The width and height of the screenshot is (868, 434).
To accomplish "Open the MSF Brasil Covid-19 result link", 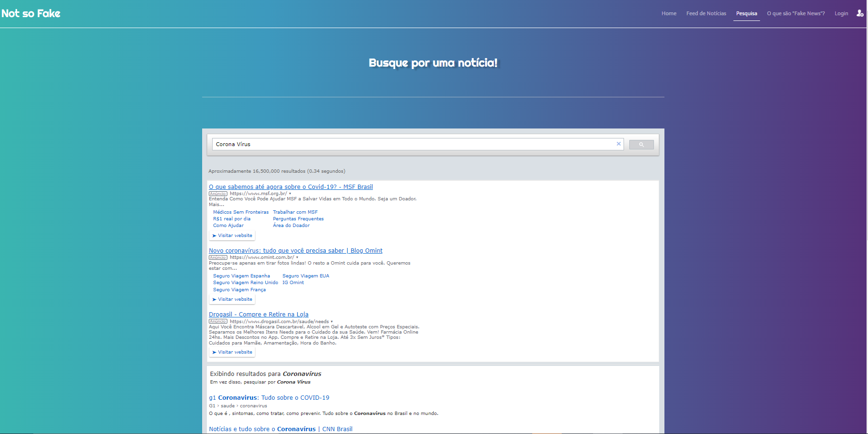I will pyautogui.click(x=291, y=187).
